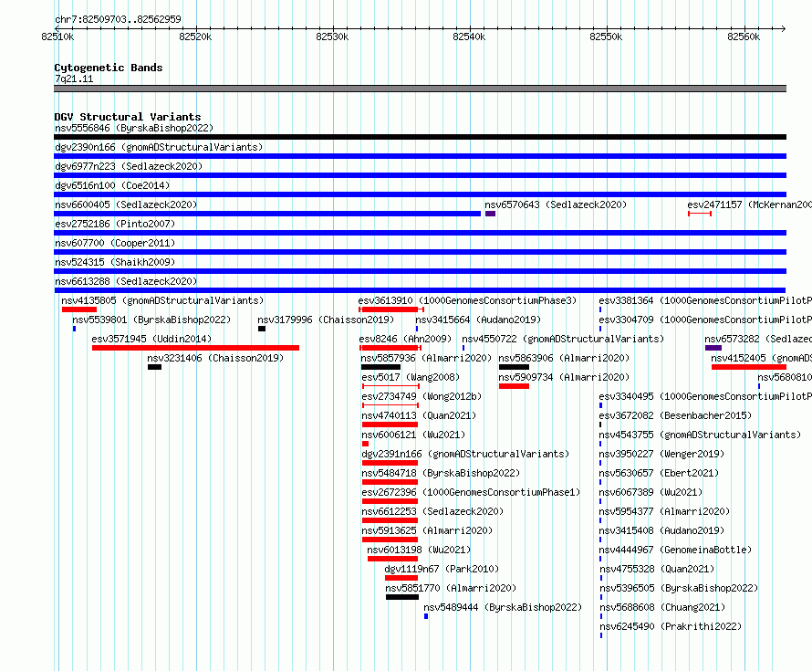812x671 pixels.
Task: Click the esv2752186 (Pinto2007) label
Action: pyautogui.click(x=115, y=224)
